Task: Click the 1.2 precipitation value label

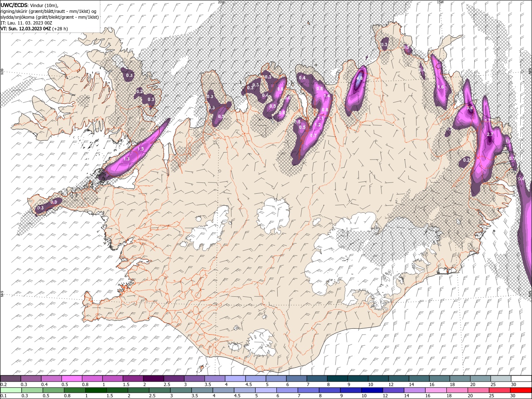Action: (x=318, y=125)
